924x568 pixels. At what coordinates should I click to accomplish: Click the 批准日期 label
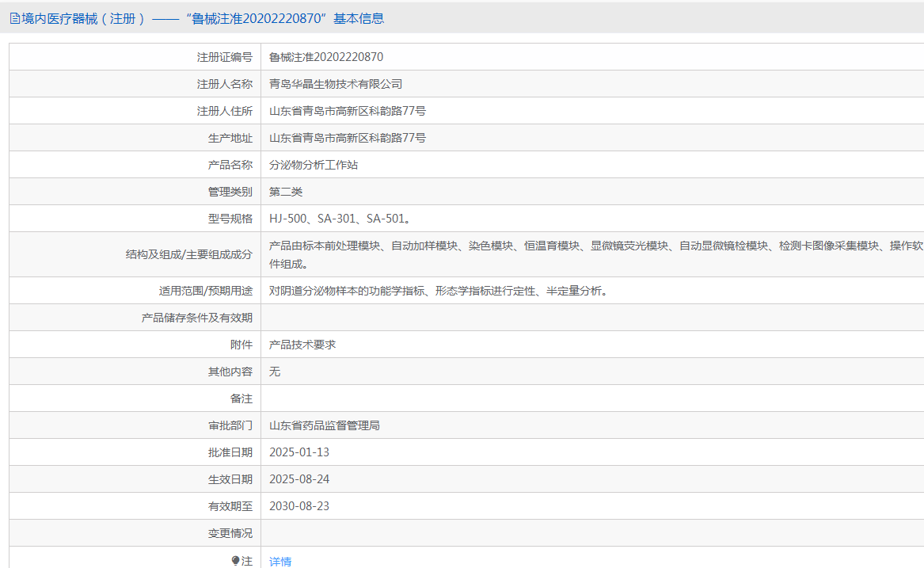230,452
